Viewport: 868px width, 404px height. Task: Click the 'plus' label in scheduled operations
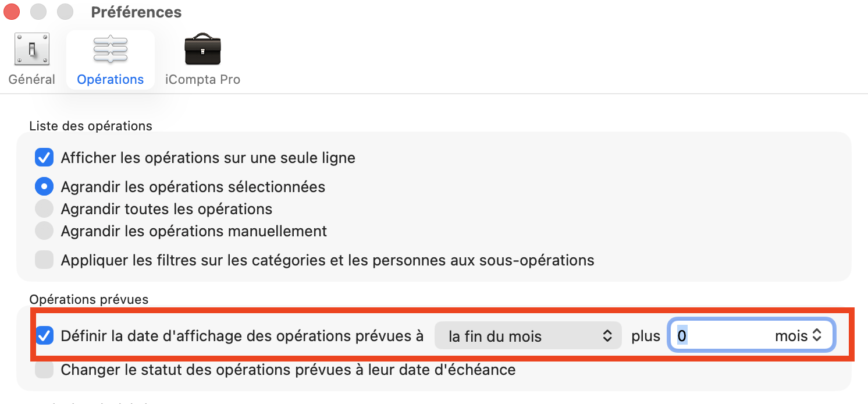tap(646, 335)
